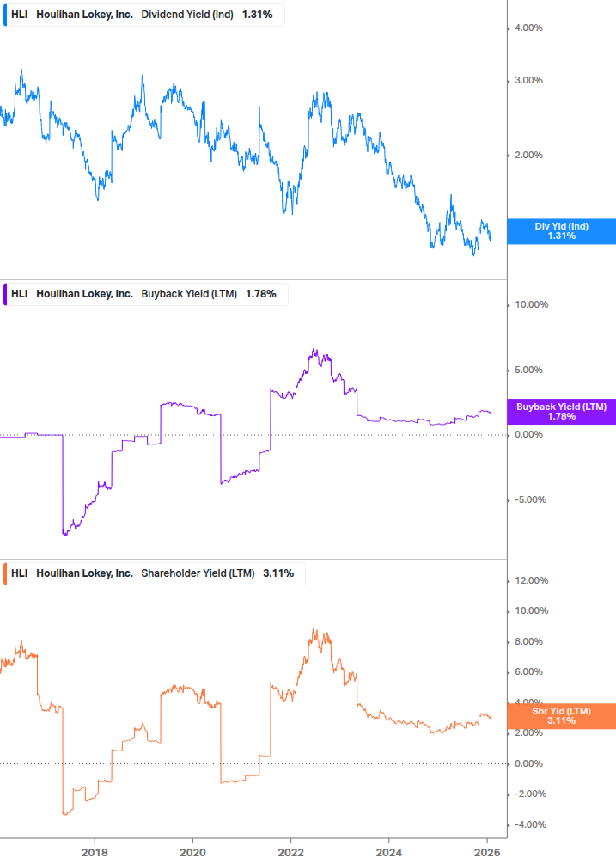The width and height of the screenshot is (616, 864).
Task: Click the 12.00% tick on the shareholder yield axis
Action: click(531, 581)
